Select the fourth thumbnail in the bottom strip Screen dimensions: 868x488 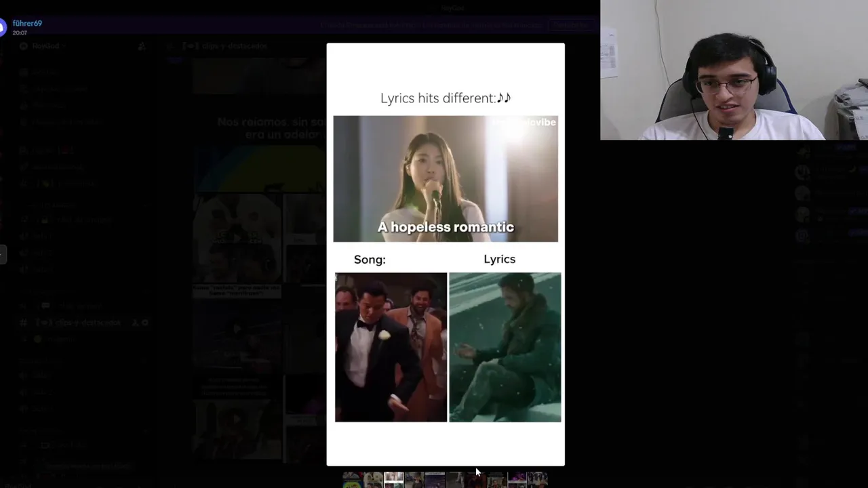pyautogui.click(x=414, y=480)
